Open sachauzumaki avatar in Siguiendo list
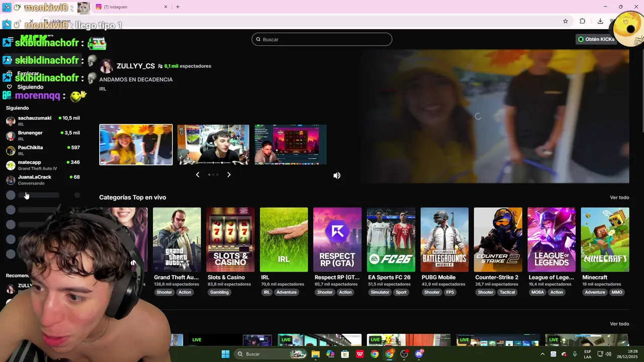This screenshot has width=644, height=362. pyautogui.click(x=11, y=121)
